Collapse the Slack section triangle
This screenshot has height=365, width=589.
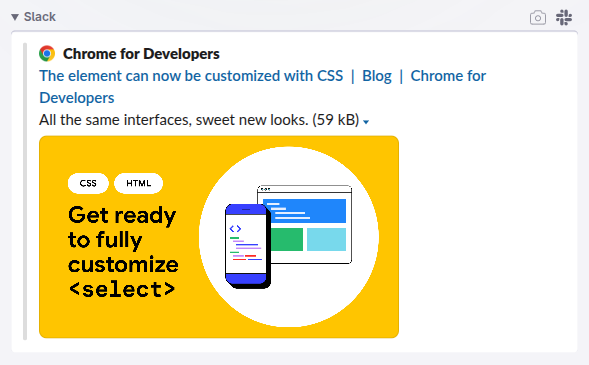15,17
